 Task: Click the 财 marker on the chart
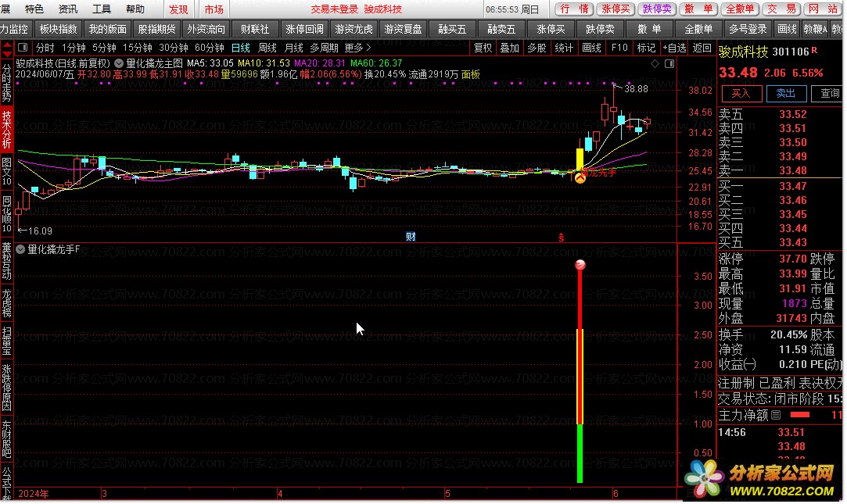411,236
